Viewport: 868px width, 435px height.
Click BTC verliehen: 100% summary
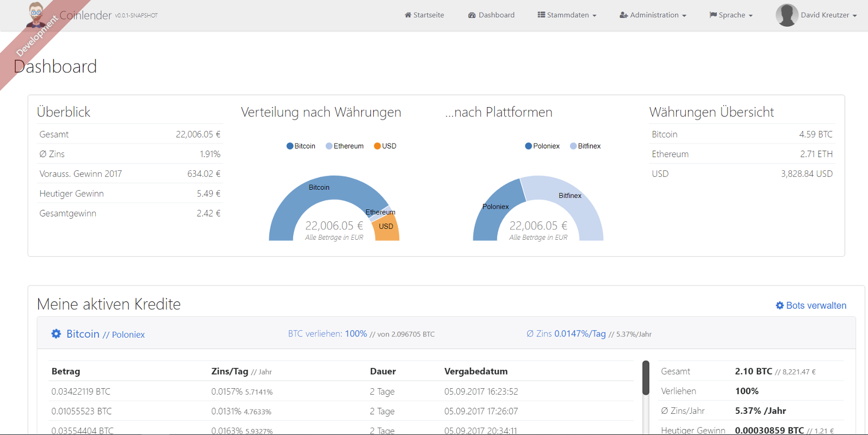point(327,334)
